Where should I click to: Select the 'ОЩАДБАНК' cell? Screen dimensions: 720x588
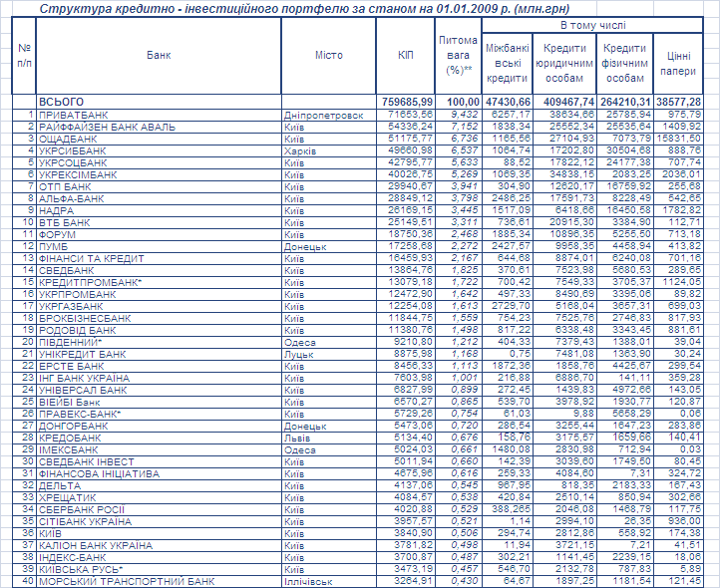159,139
